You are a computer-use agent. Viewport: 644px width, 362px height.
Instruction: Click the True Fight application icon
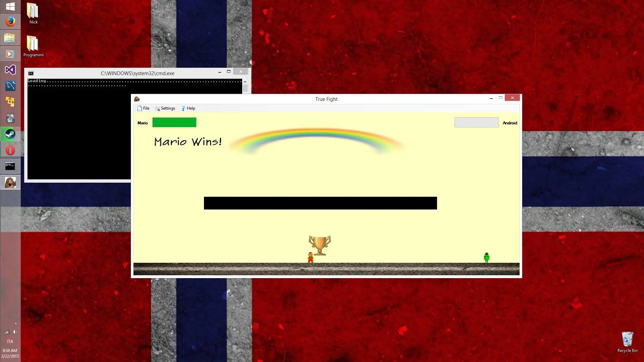[137, 99]
